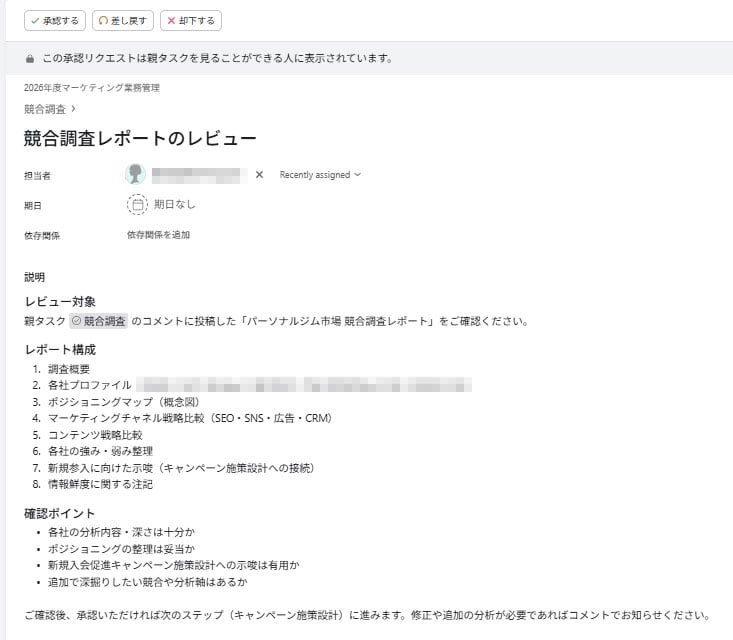Click the 承認する approve button
733x640 pixels.
coord(54,20)
